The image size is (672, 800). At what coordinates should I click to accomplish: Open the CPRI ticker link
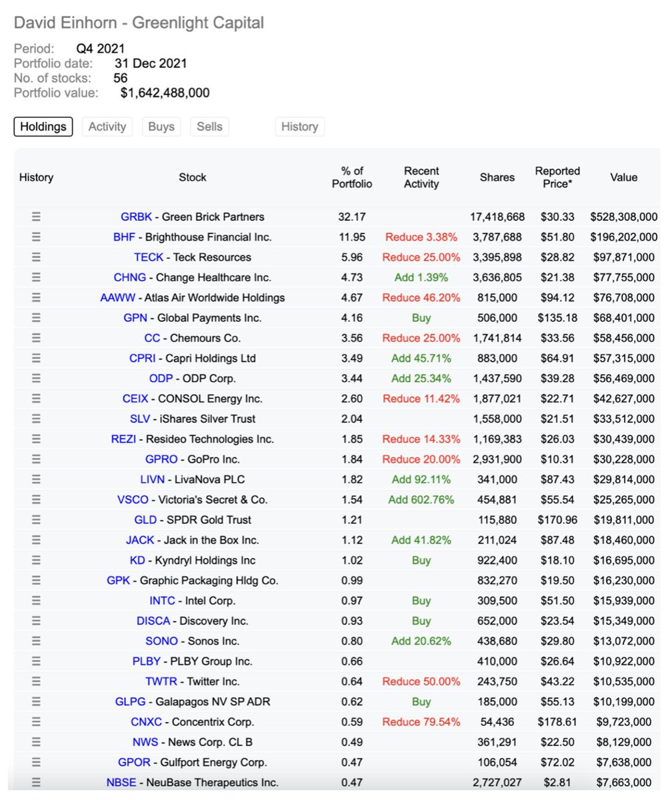(143, 358)
